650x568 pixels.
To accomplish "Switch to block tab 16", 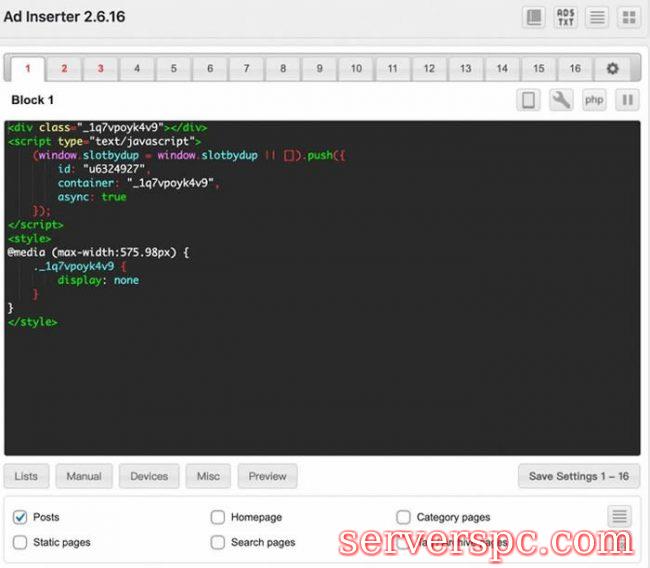I will [x=575, y=69].
